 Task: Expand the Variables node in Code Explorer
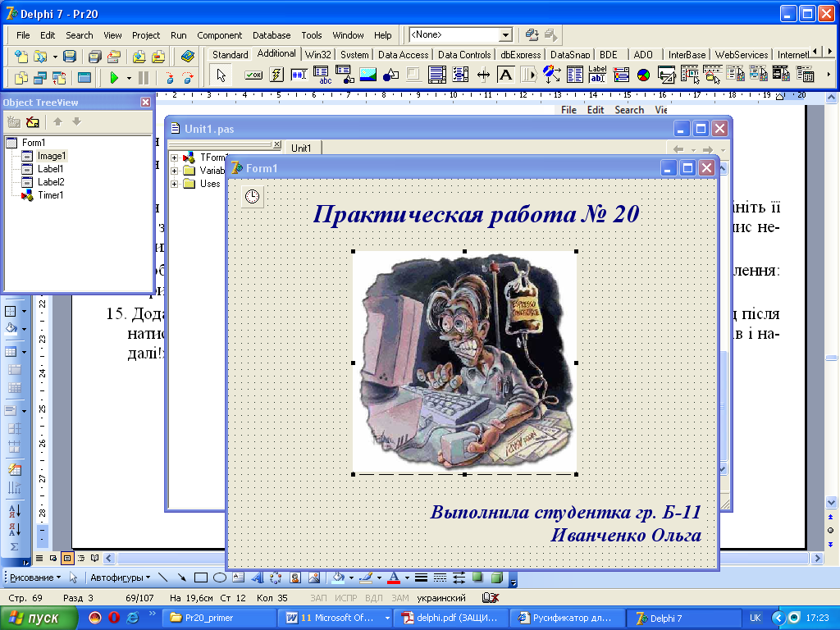174,171
